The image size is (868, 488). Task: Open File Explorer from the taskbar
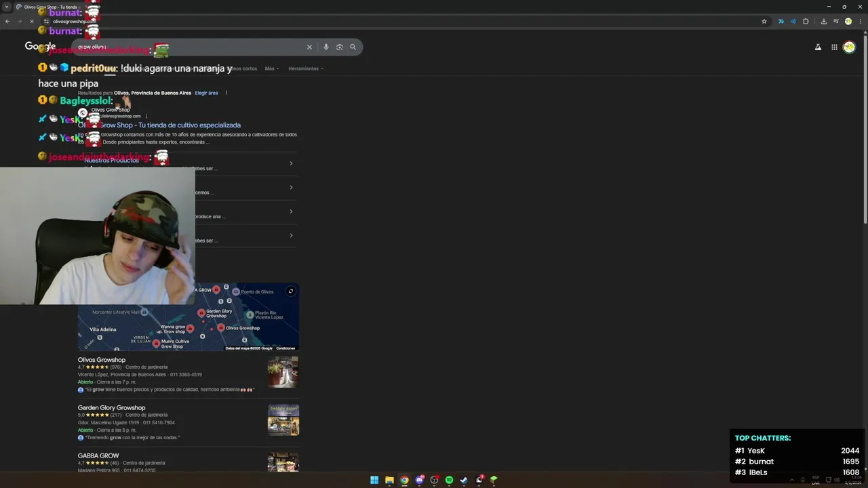389,480
